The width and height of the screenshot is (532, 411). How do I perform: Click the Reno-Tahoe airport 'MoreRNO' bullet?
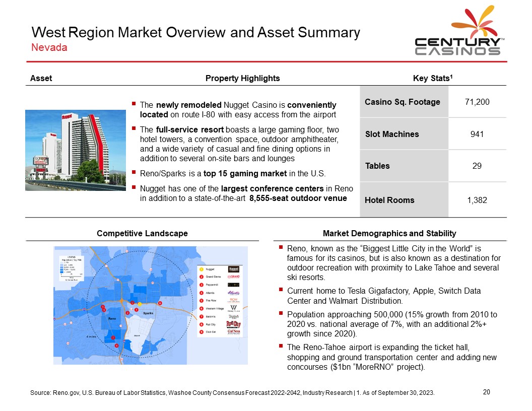coord(392,357)
